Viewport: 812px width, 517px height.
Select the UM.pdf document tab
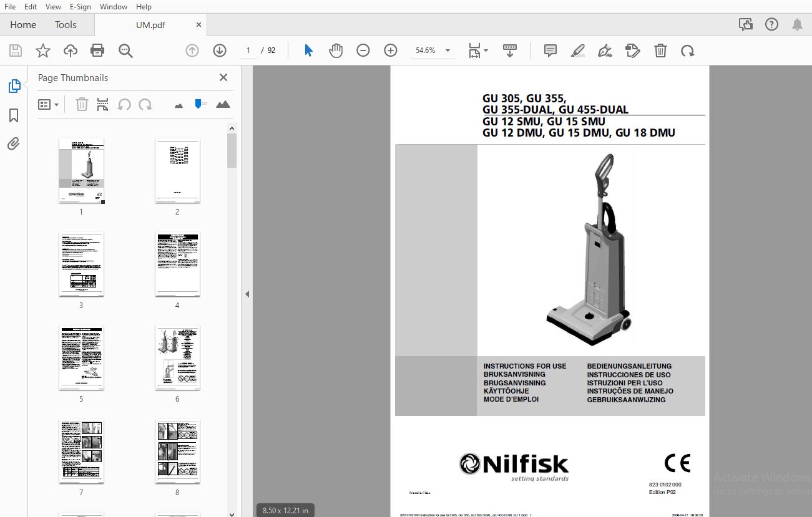click(x=150, y=25)
